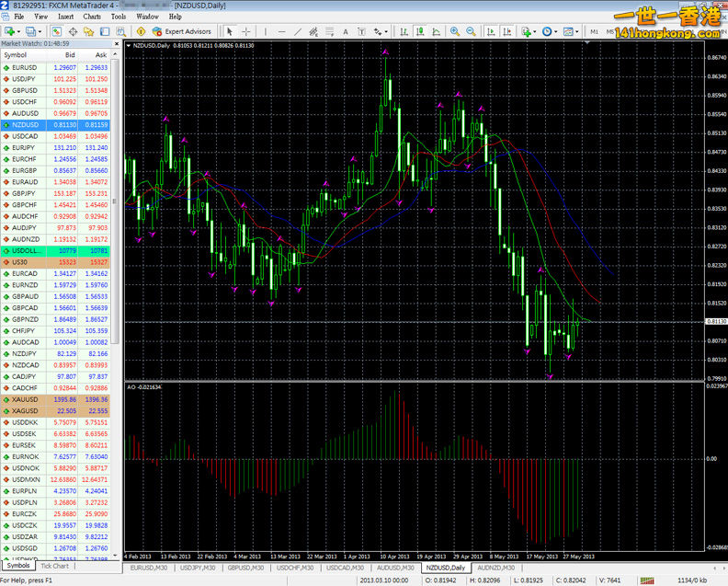Expand the Periods dropdown arrow

[x=556, y=32]
